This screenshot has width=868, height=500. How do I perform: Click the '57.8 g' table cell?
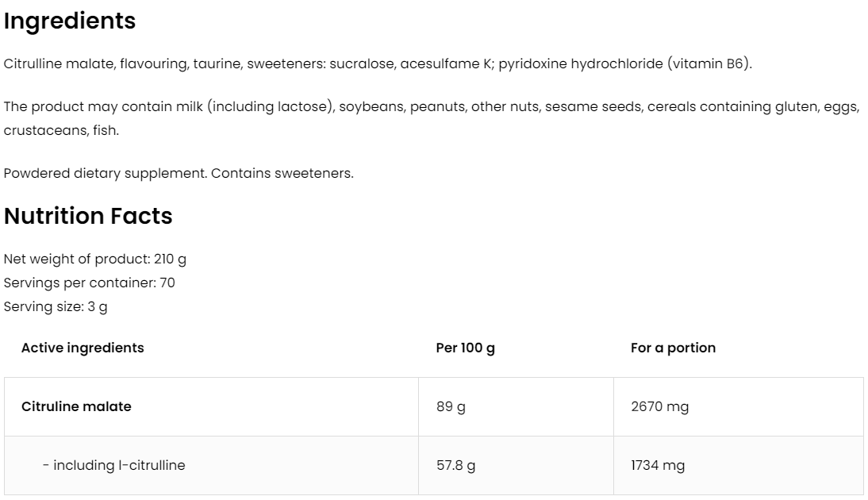point(456,465)
